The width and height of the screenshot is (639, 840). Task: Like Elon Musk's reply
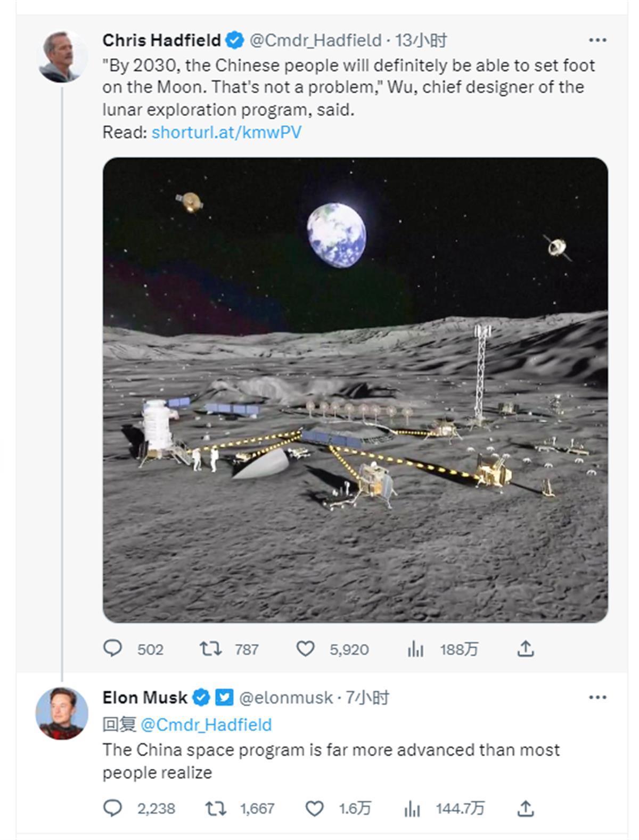point(314,809)
